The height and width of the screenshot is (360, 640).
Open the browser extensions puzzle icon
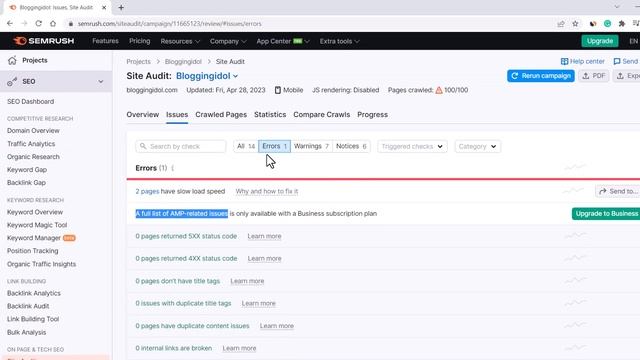pyautogui.click(x=622, y=24)
